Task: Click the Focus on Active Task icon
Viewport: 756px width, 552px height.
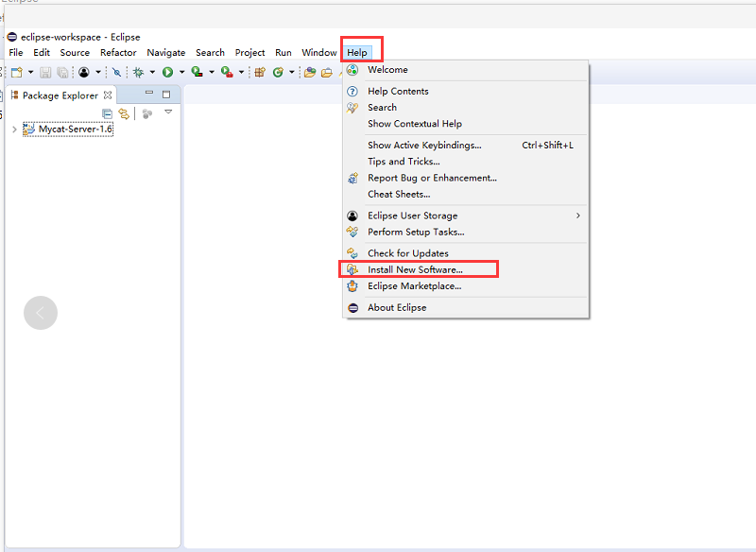Action: [x=147, y=113]
